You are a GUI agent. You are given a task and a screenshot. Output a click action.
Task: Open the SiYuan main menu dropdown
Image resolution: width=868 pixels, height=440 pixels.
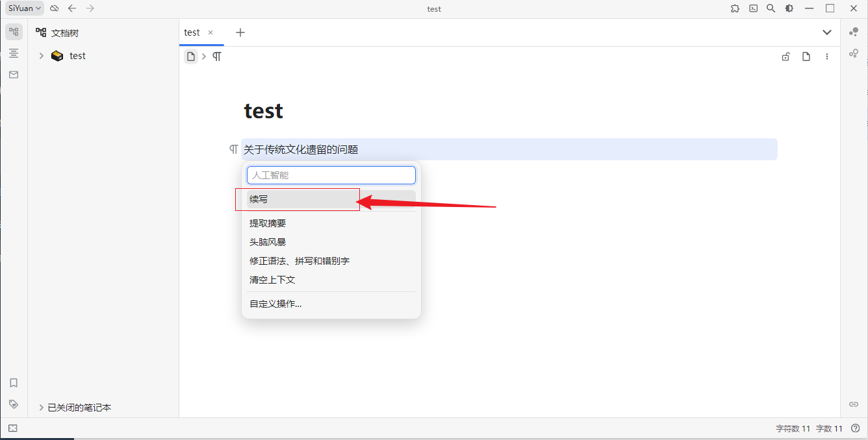25,8
